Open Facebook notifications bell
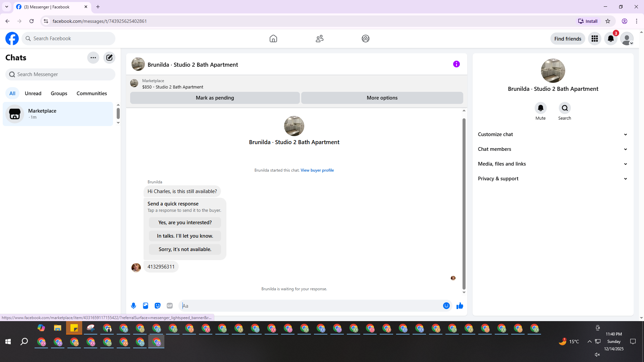Image resolution: width=644 pixels, height=362 pixels. 611,39
